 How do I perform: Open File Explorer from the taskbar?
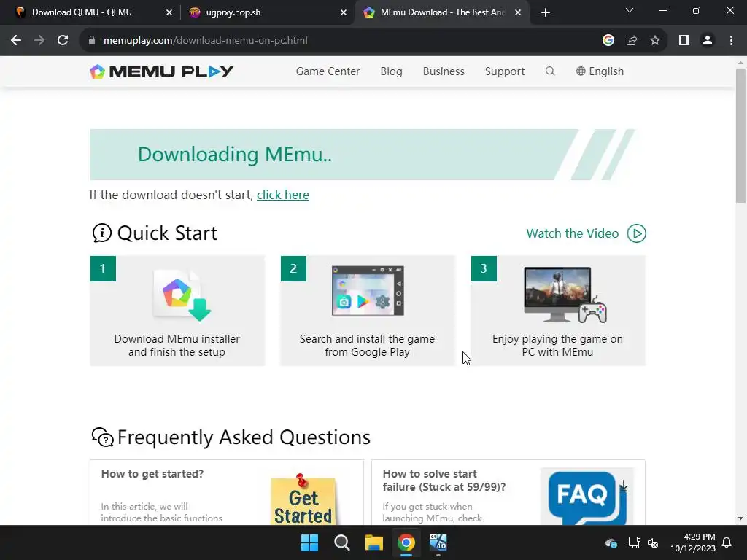pyautogui.click(x=374, y=542)
